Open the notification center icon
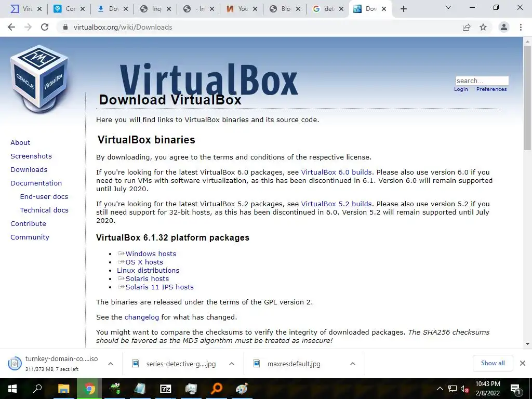 click(x=515, y=389)
